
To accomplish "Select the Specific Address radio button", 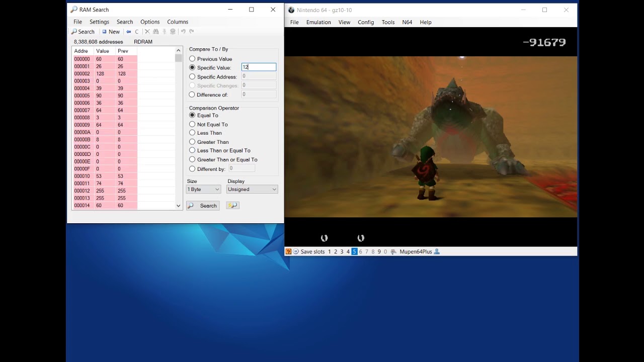I will (x=192, y=77).
